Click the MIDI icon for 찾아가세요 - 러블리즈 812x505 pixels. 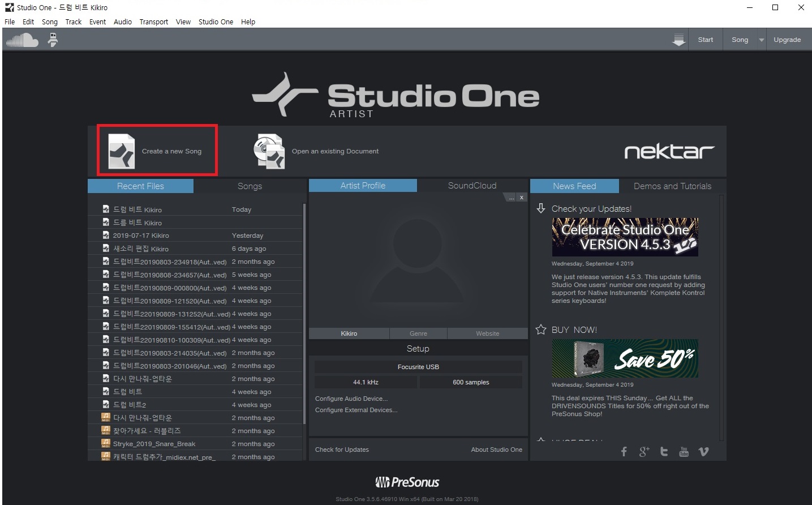(x=105, y=430)
